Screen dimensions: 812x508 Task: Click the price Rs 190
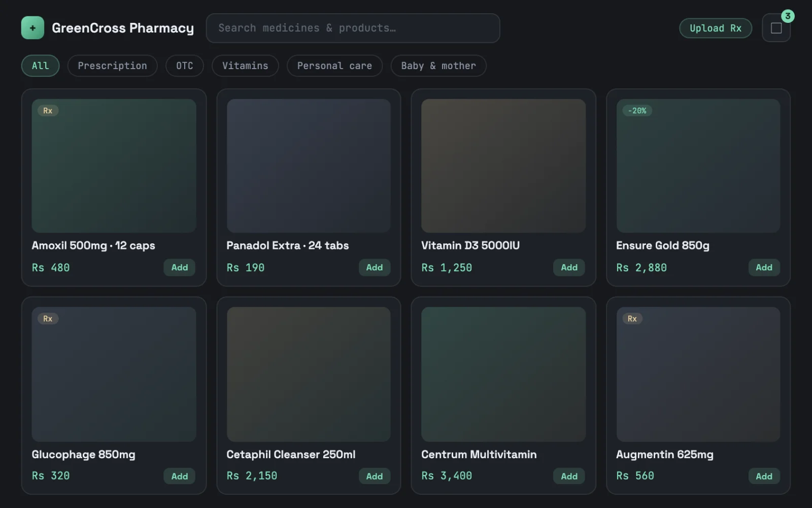246,268
